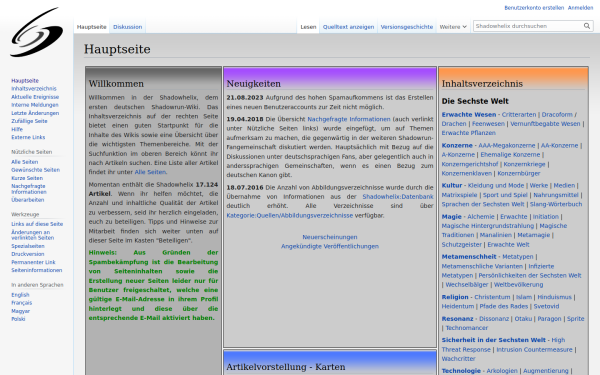
Task: Click the Shadowhelix spiral logo
Action: tap(37, 32)
